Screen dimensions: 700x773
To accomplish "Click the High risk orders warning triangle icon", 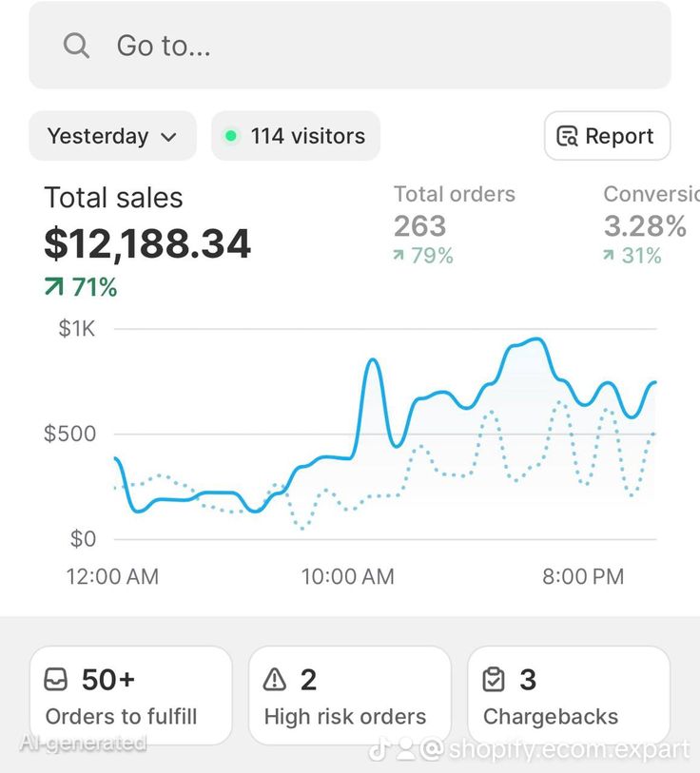I will click(274, 679).
